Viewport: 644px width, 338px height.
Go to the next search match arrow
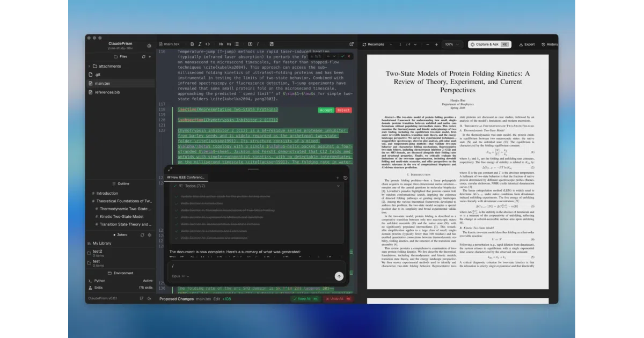pyautogui.click(x=334, y=56)
